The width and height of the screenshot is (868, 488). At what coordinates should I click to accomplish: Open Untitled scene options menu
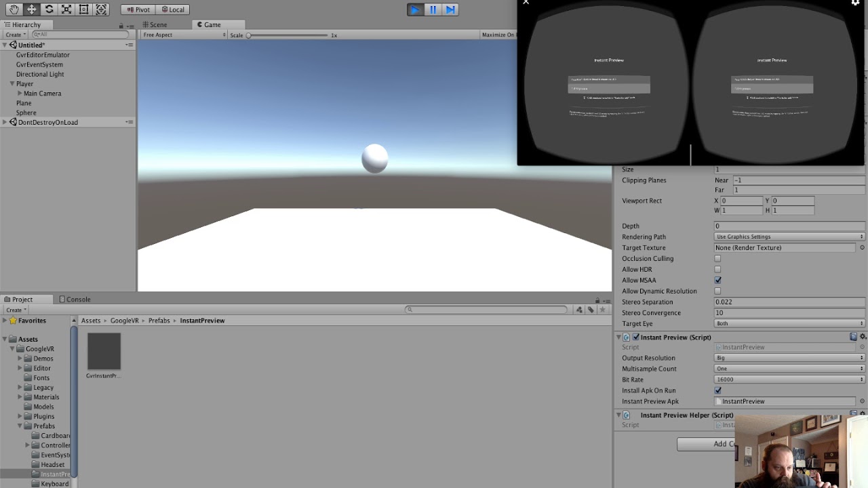pos(129,45)
